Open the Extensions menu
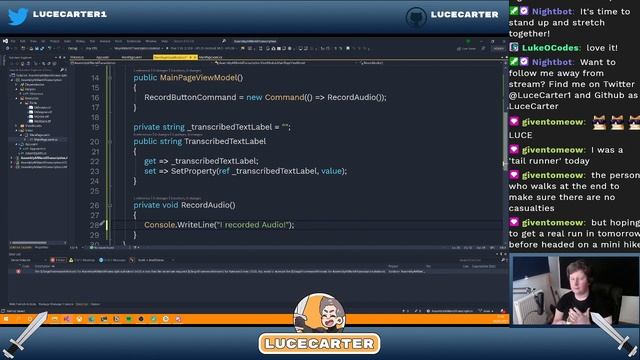Image resolution: width=640 pixels, height=360 pixels. tap(133, 41)
